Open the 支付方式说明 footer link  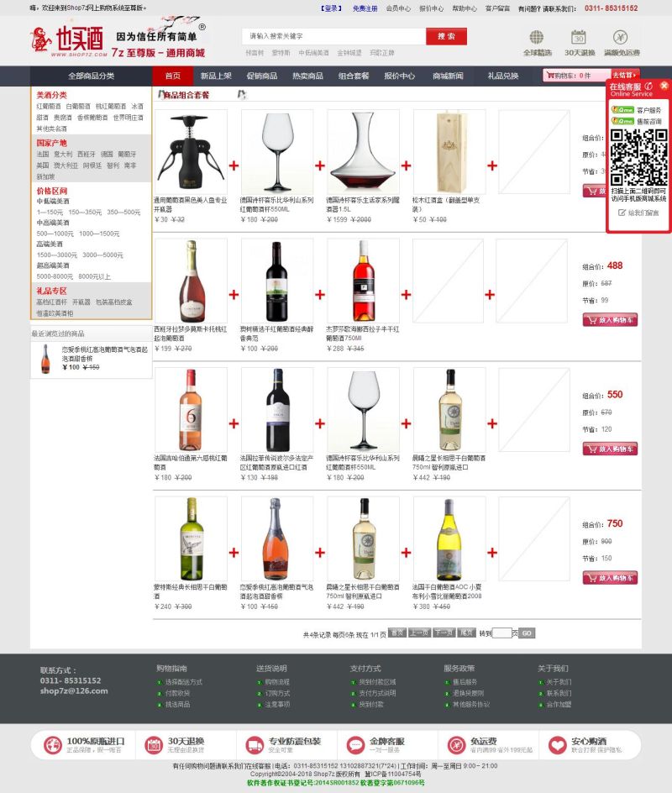pos(377,693)
